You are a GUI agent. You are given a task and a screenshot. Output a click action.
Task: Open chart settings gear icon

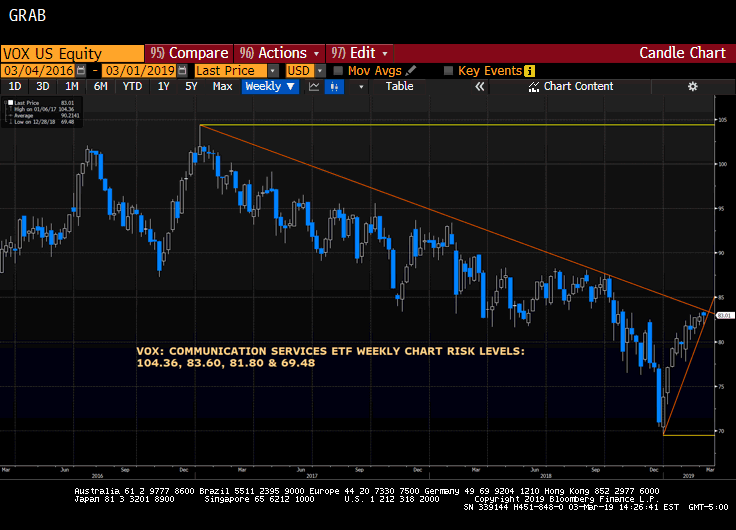click(x=692, y=86)
